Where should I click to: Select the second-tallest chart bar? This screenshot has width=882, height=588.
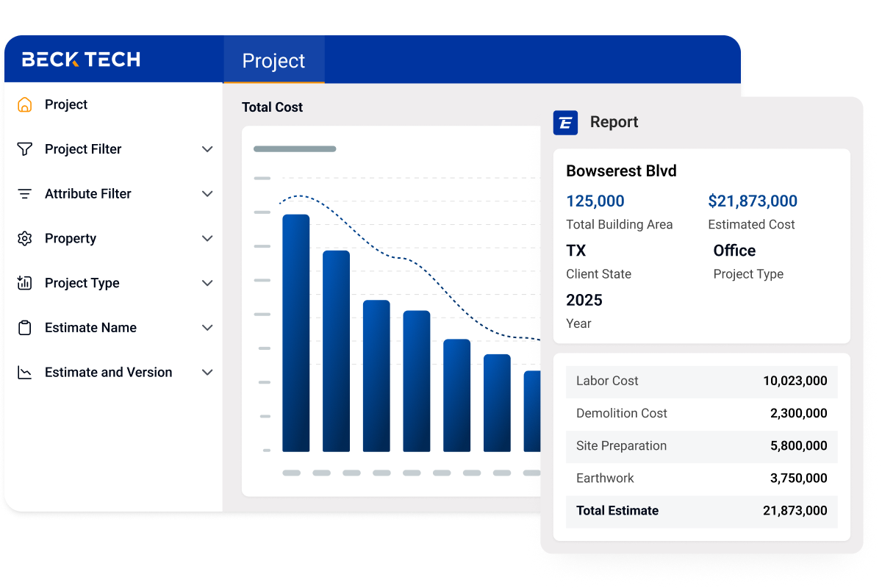coord(337,351)
